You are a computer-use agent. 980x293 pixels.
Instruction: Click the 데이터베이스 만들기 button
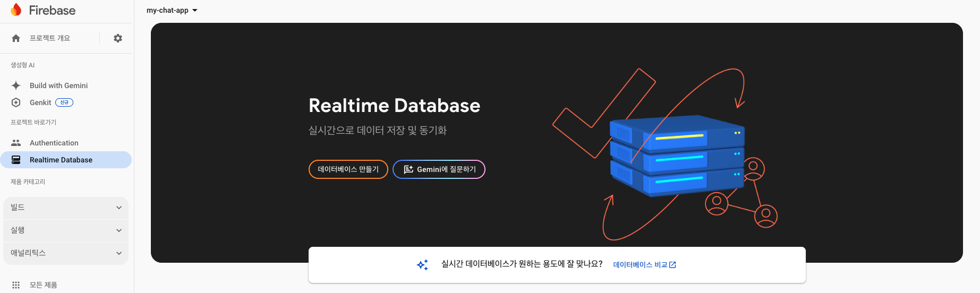(x=348, y=169)
